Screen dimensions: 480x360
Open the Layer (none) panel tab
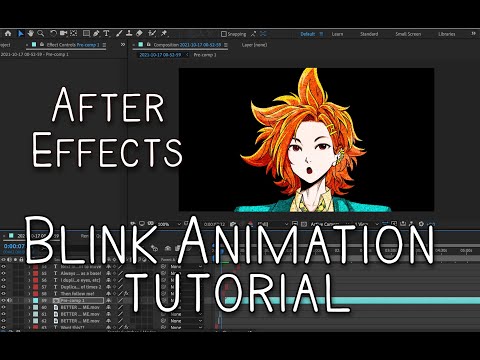click(x=254, y=45)
